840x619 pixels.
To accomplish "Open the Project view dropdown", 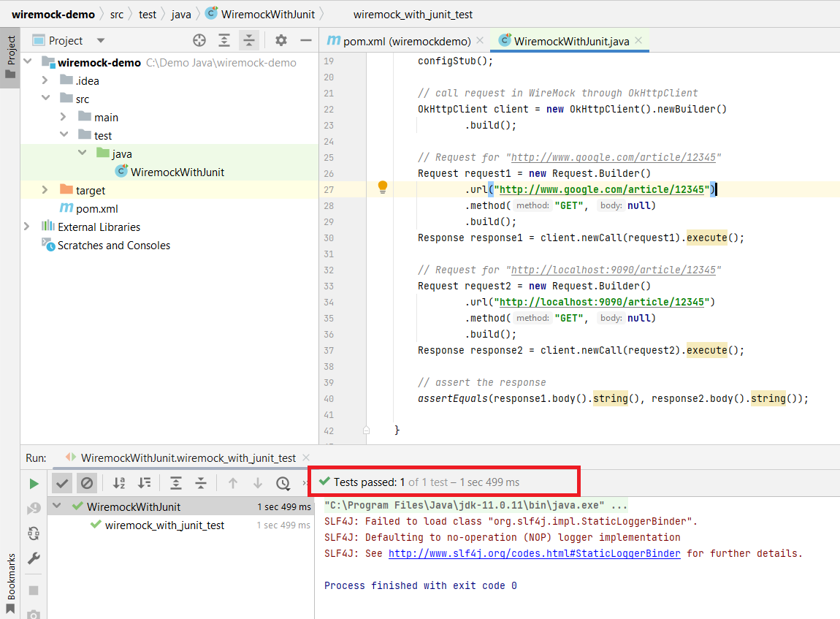I will tap(101, 41).
